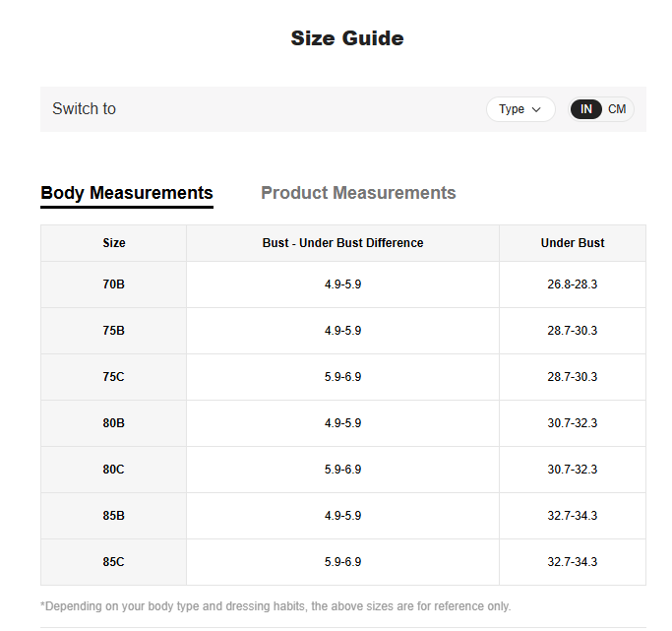Click the Switch to label
Image resolution: width=672 pixels, height=631 pixels.
[84, 109]
